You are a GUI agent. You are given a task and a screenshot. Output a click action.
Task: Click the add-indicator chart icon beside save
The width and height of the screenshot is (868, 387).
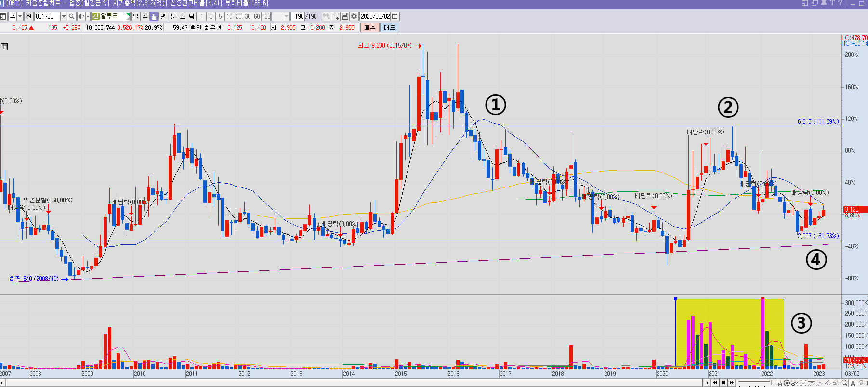(x=336, y=16)
